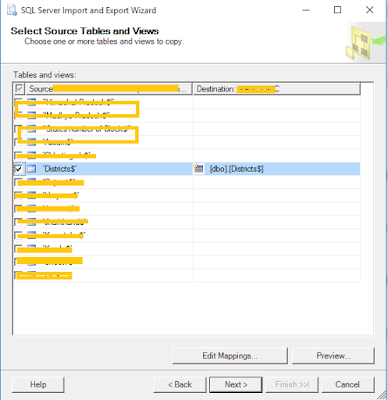Minimize the wizard window

(306, 10)
